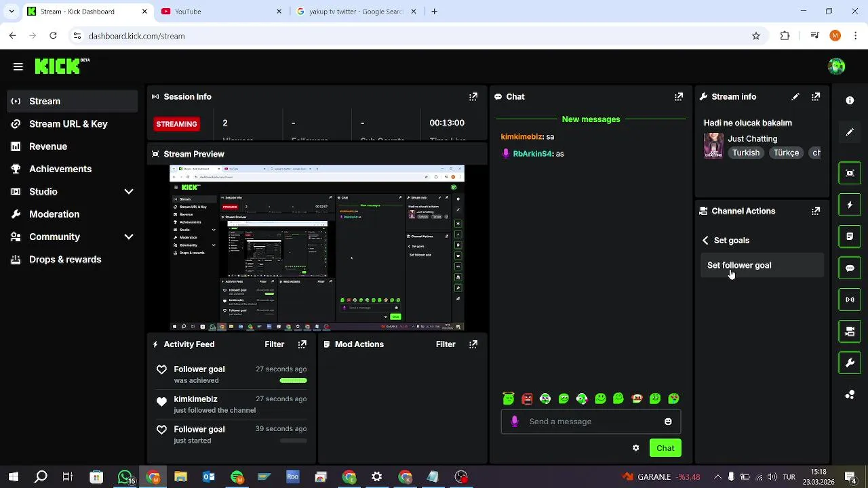Click username RbArkinS4 in chat
The image size is (868, 488).
click(532, 154)
